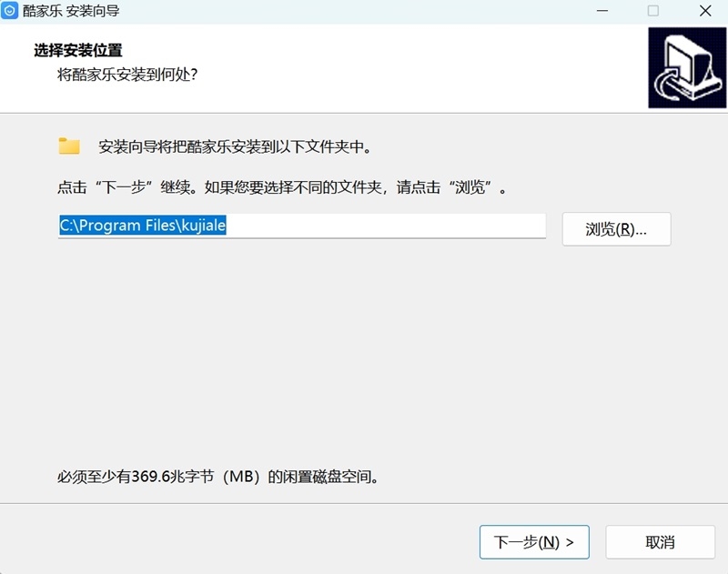The height and width of the screenshot is (574, 728).
Task: Open the 浏览(R) folder browser
Action: coord(616,228)
